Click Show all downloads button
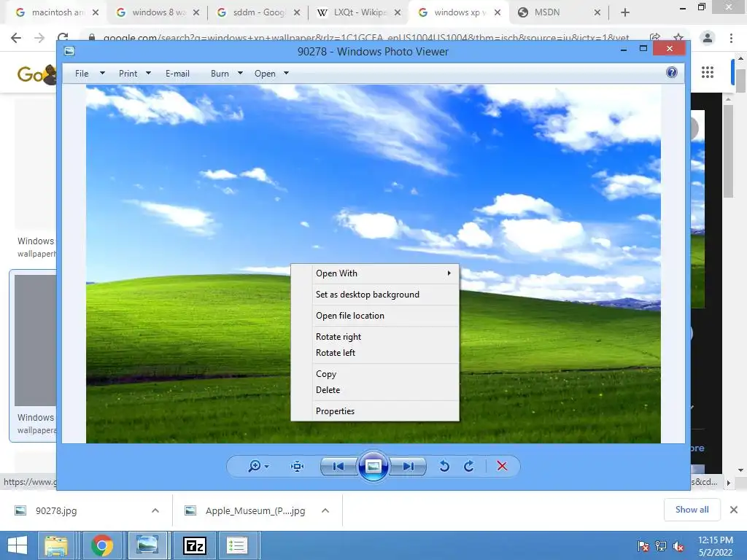 tap(692, 510)
